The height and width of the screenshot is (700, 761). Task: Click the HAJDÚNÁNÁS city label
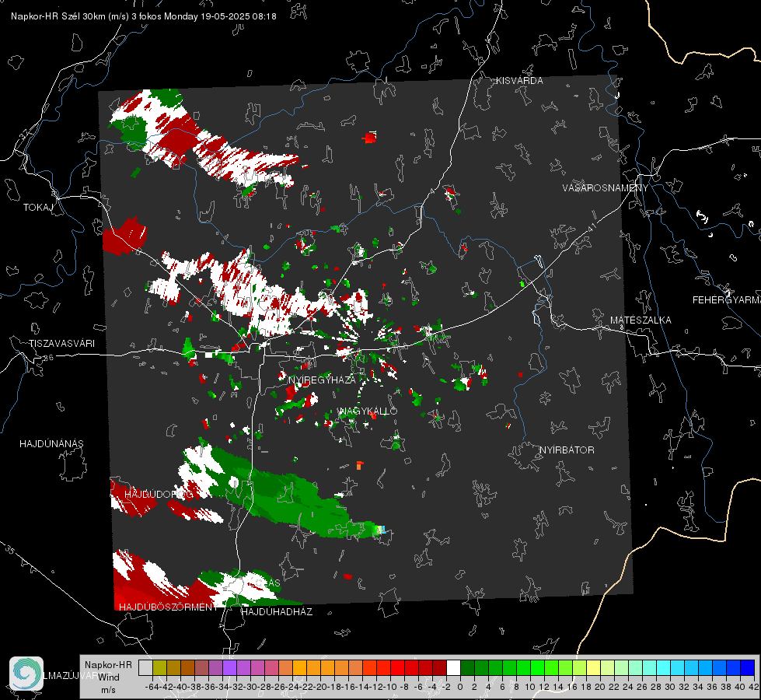pyautogui.click(x=51, y=443)
